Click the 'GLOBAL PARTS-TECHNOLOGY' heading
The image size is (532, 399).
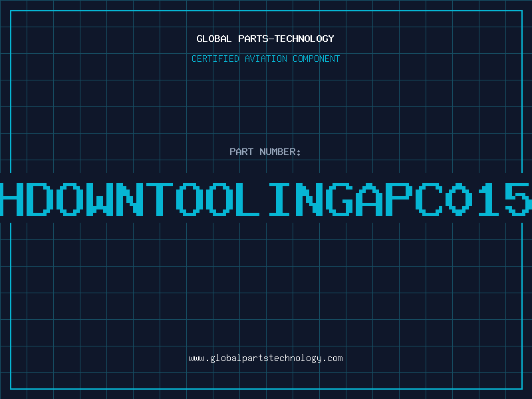tap(265, 39)
